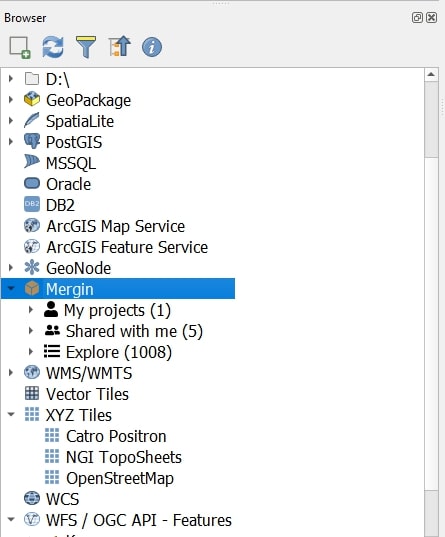The width and height of the screenshot is (445, 537).
Task: Click the Vector Tiles grid icon
Action: 32,393
